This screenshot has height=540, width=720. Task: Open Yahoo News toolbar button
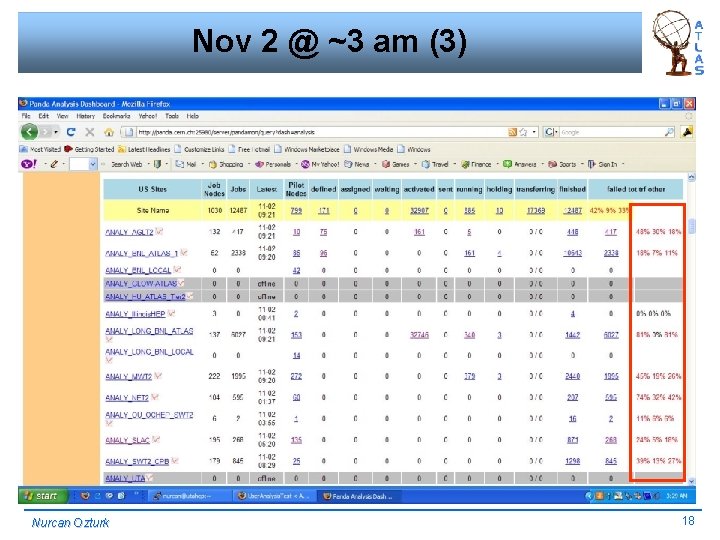(x=357, y=164)
